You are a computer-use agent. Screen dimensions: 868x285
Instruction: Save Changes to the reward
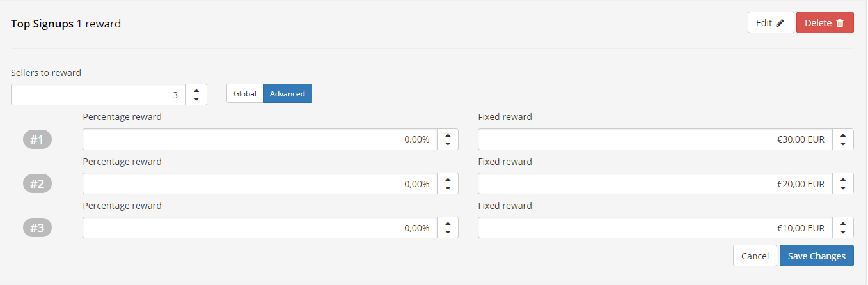[817, 256]
